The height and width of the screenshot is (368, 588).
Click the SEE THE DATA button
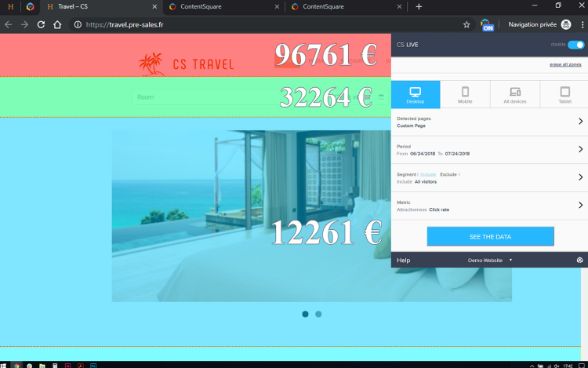pyautogui.click(x=490, y=236)
